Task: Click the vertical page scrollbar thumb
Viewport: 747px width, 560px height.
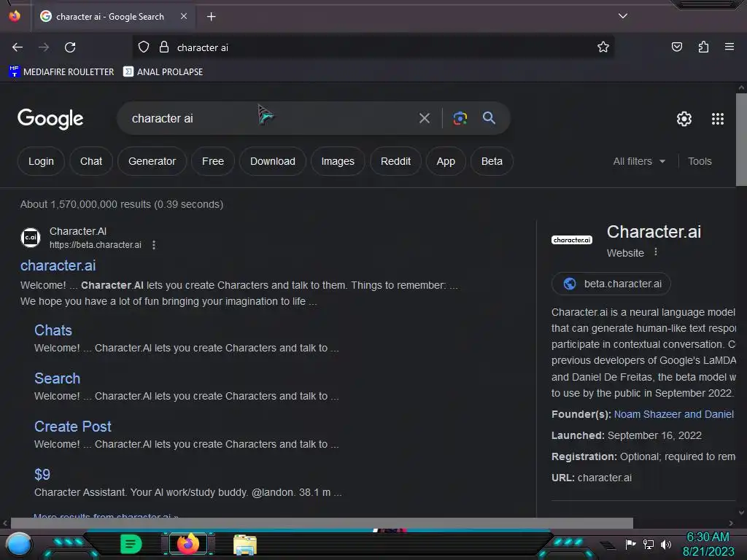Action: 741,139
